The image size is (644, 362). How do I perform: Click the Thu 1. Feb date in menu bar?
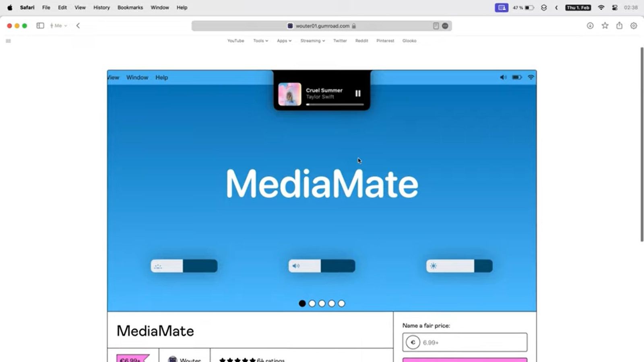tap(578, 8)
